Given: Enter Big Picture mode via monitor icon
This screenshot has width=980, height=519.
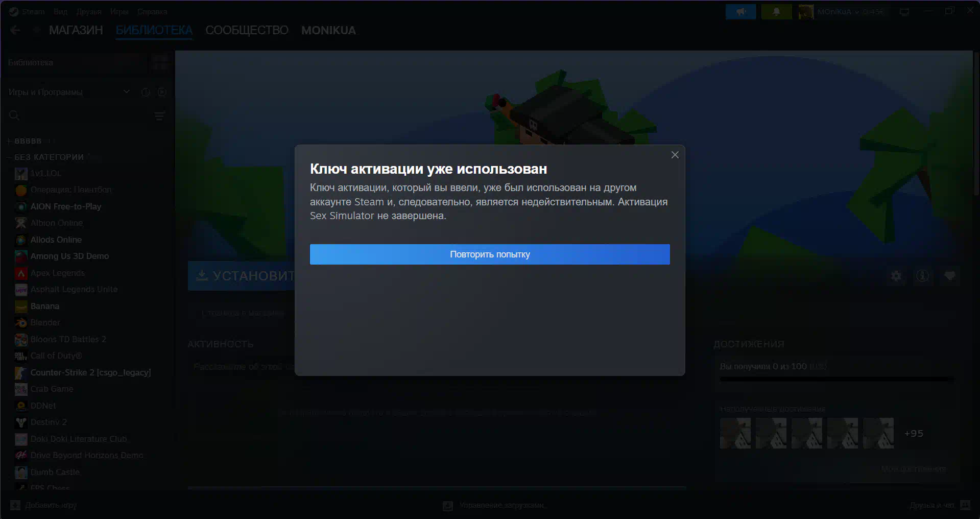Looking at the screenshot, I should pos(904,12).
